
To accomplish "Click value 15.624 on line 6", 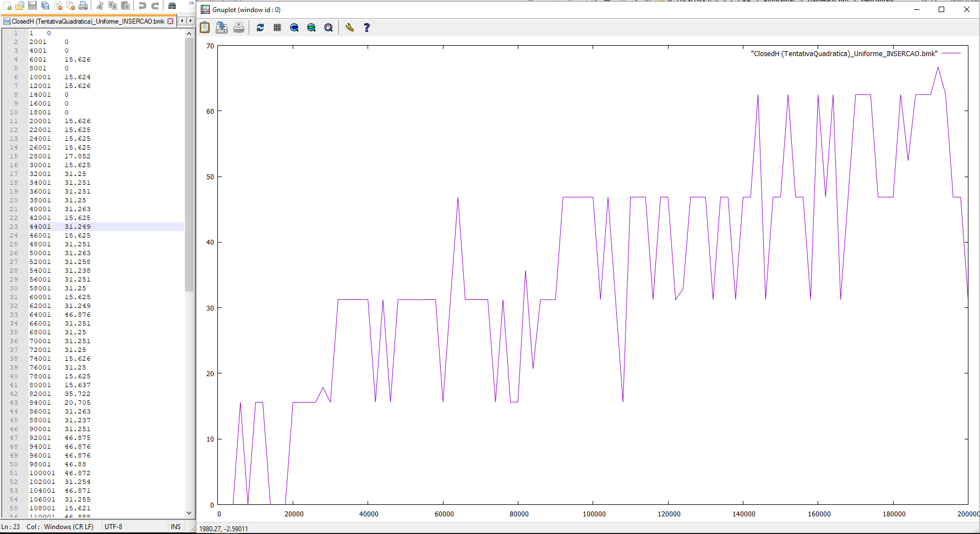I will point(78,77).
